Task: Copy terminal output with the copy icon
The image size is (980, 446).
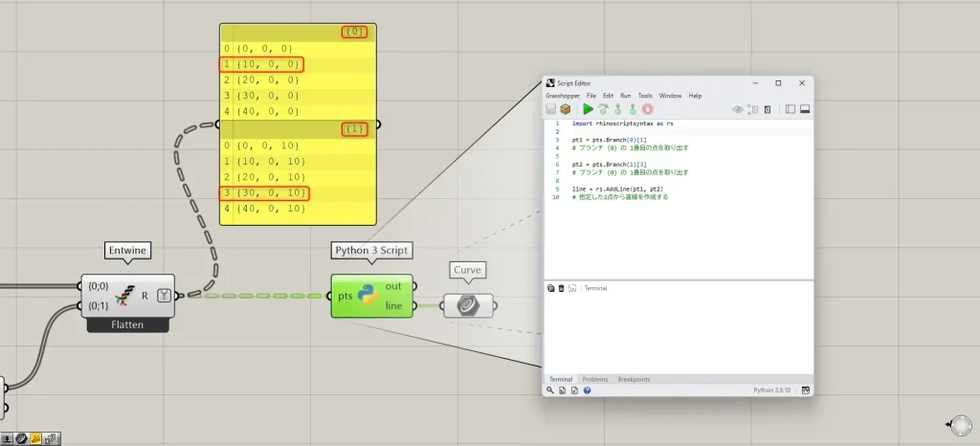Action: 550,287
